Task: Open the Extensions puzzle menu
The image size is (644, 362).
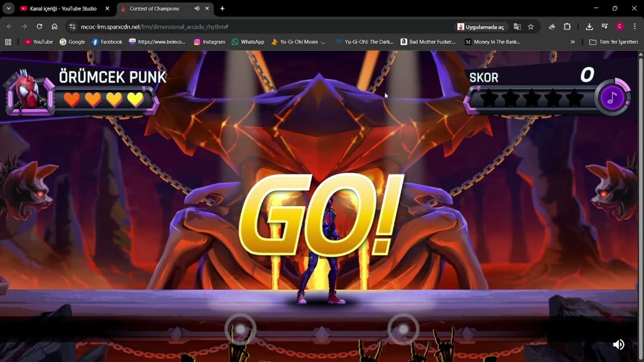Action: [567, 27]
